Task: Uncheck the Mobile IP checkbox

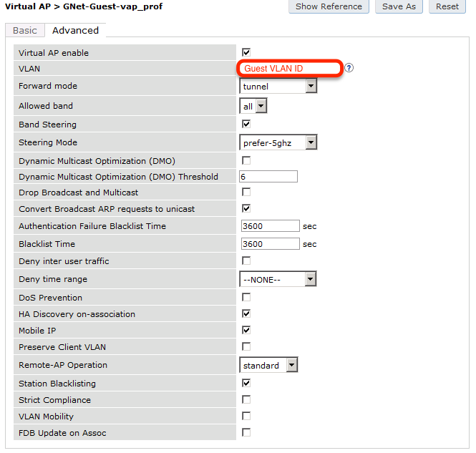Action: (x=246, y=330)
